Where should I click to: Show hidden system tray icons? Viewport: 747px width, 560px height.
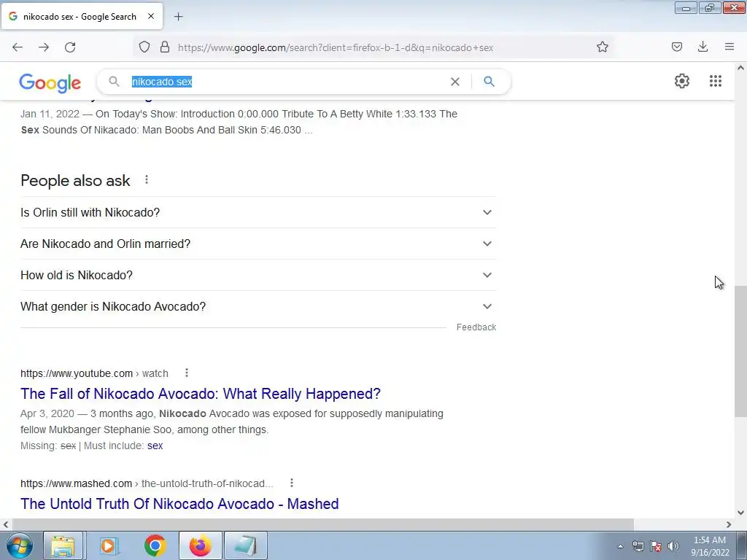coord(620,547)
